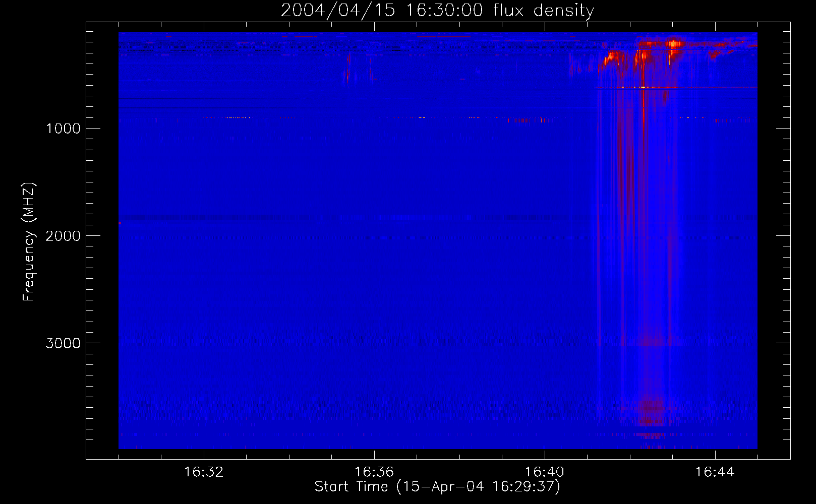The image size is (816, 504).
Task: Click the '2000' frequency tick label
Action: pyautogui.click(x=63, y=236)
